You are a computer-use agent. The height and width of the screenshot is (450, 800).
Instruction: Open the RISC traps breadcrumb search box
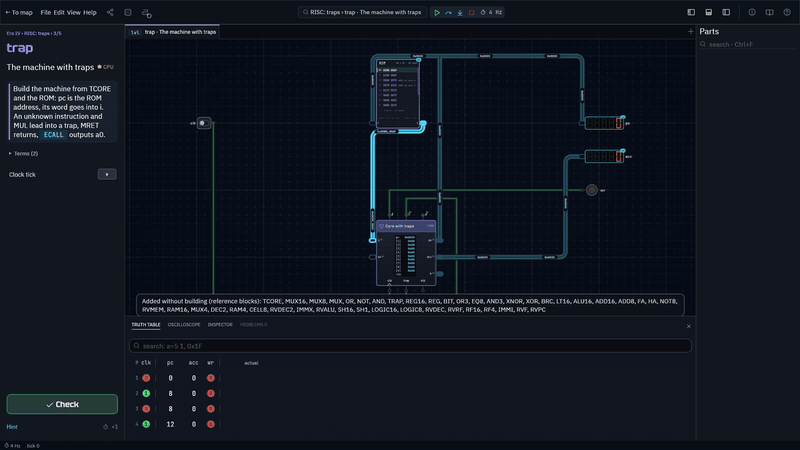click(362, 12)
